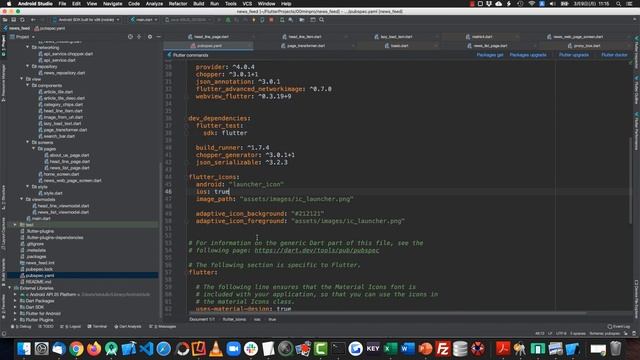Click the Packages upgrade link
Image resolution: width=640 pixels, height=360 pixels.
[x=528, y=55]
